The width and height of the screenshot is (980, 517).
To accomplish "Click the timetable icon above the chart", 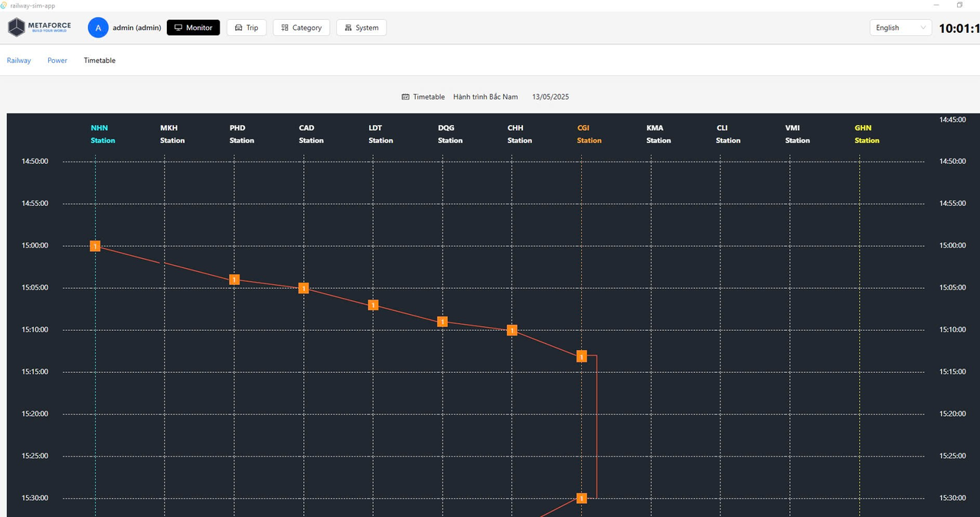I will click(405, 97).
